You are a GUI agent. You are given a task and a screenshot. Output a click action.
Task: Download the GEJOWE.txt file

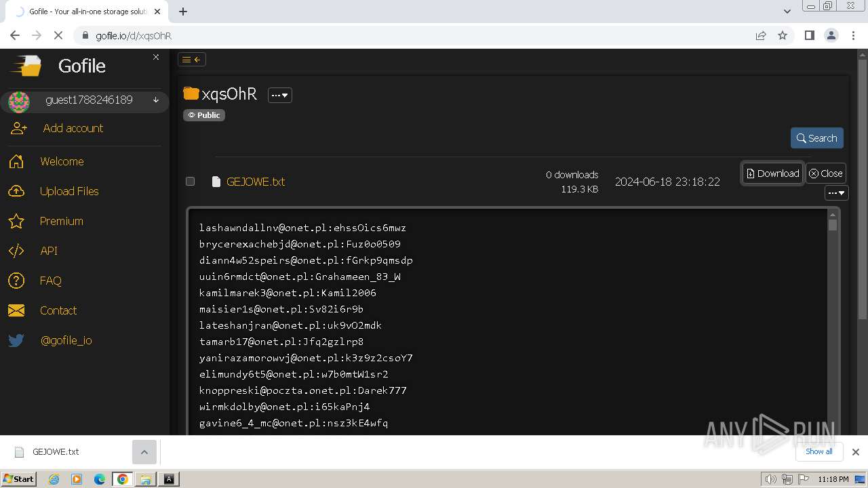[772, 174]
